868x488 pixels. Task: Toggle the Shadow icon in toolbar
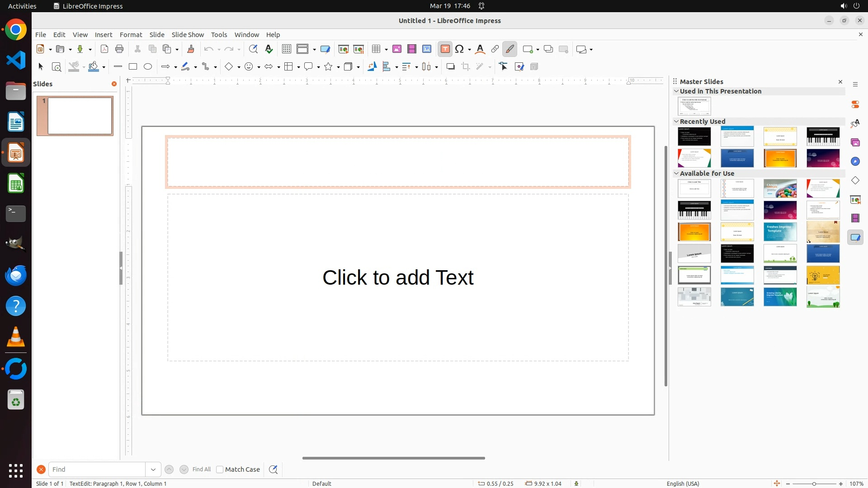[450, 67]
